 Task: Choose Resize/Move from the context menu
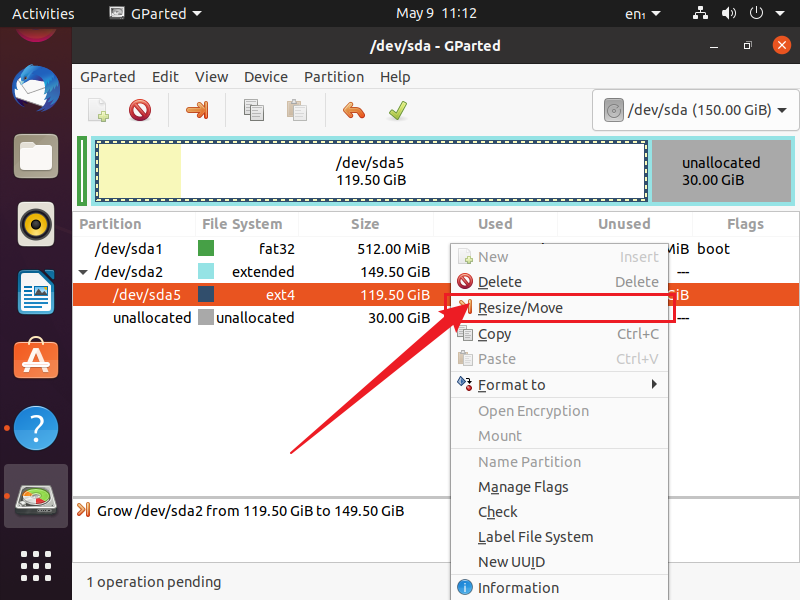[x=560, y=308]
